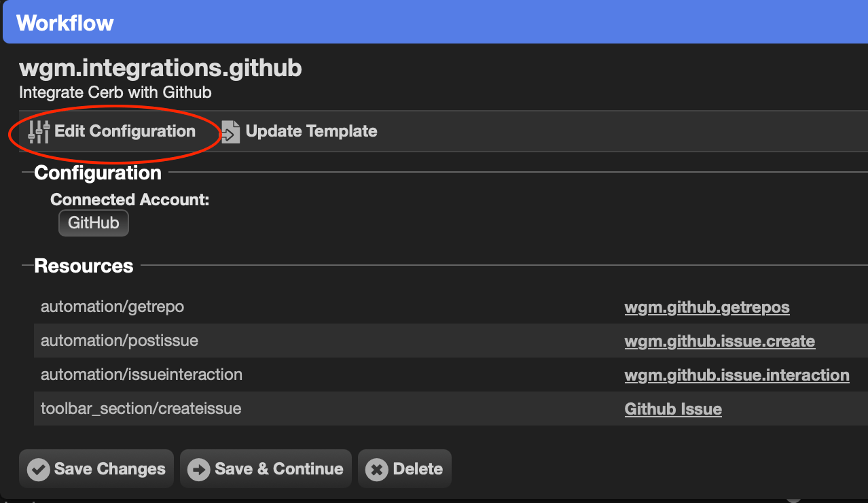Select the automation/getrepo resource row

(451, 307)
